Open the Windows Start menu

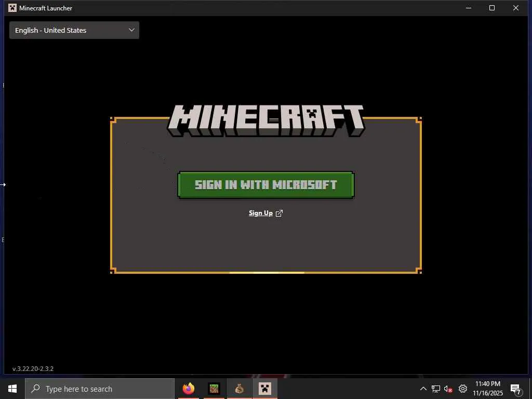[x=12, y=389]
